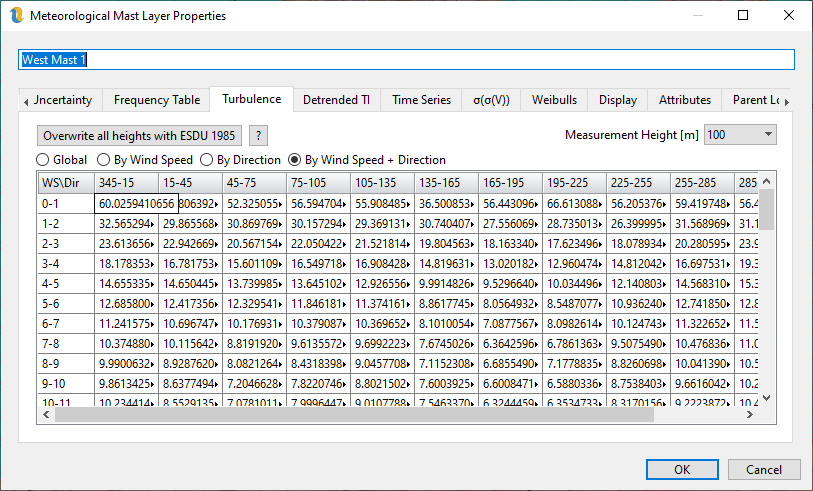813x491 pixels.
Task: Select By Wind Speed radio option
Action: [104, 160]
